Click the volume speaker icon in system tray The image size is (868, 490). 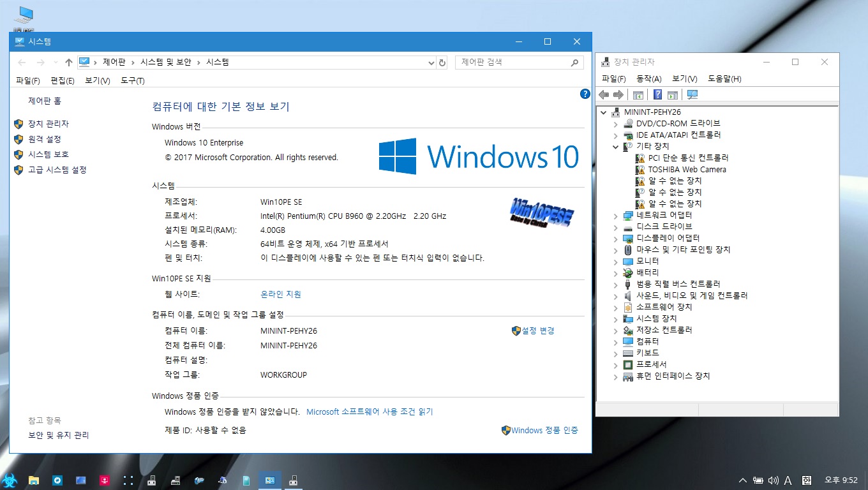(774, 480)
